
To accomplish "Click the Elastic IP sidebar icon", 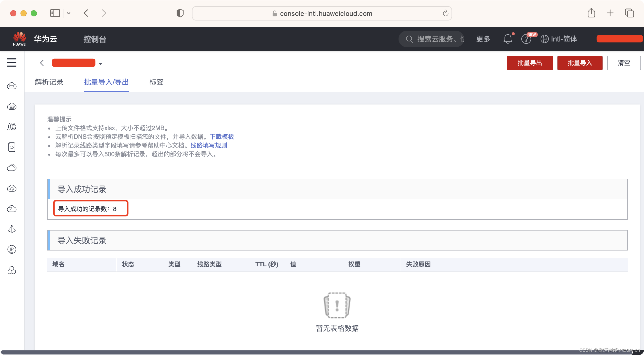I will [x=12, y=249].
